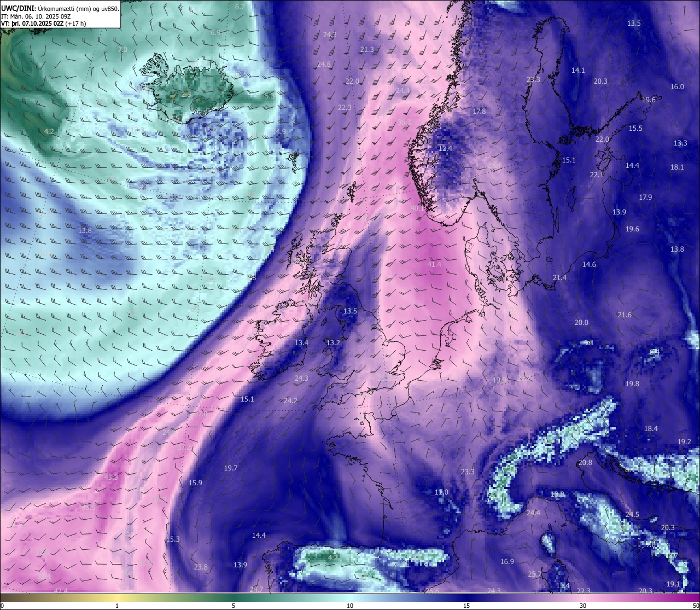Screen dimensions: 700x610
Task: Click the '6.7' value at the top edge
Action: [x=240, y=7]
